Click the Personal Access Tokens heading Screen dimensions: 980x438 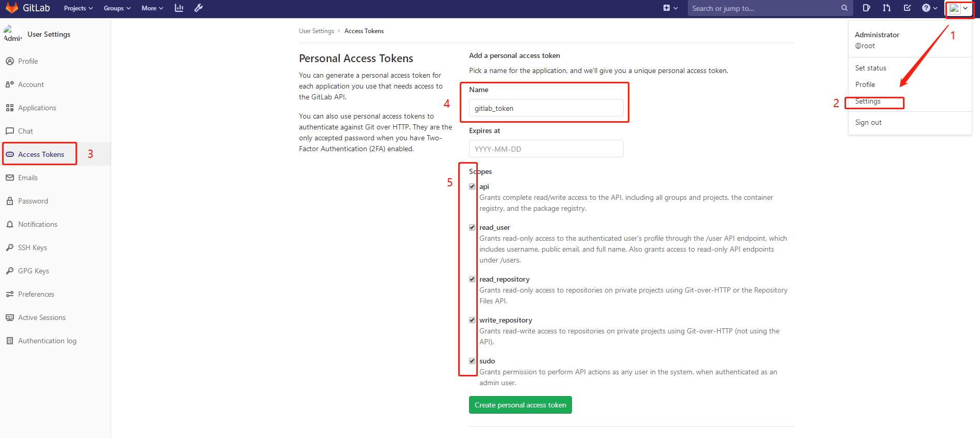coord(356,59)
